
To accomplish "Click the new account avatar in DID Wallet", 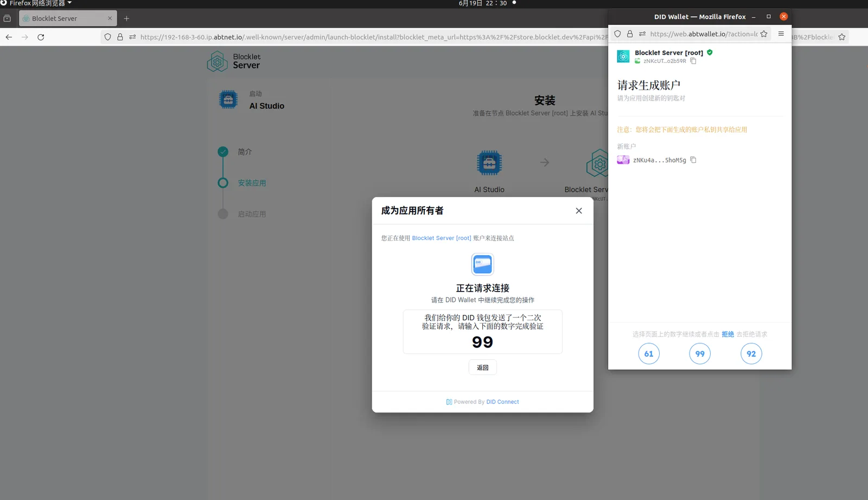I will tap(623, 160).
